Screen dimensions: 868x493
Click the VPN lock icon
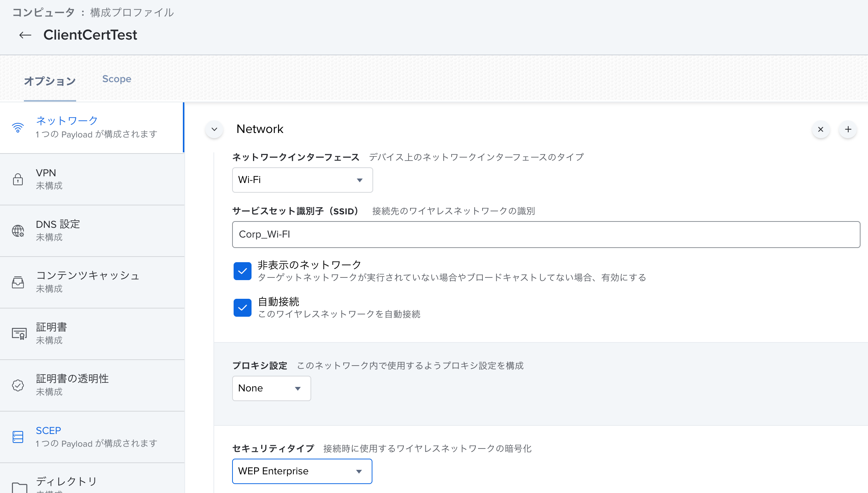pyautogui.click(x=18, y=179)
